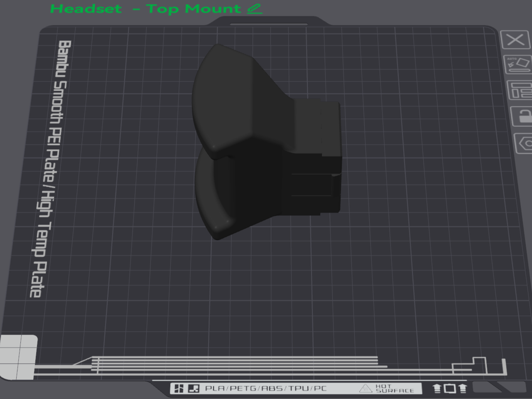
Task: Arrange objects on this plate
Action: [520, 90]
